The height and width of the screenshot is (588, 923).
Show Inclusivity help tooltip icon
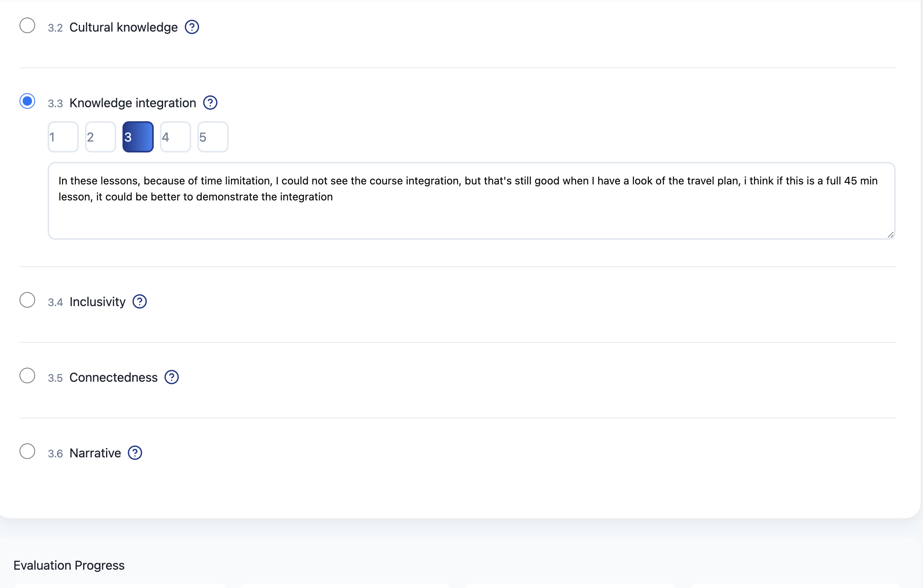coord(139,302)
